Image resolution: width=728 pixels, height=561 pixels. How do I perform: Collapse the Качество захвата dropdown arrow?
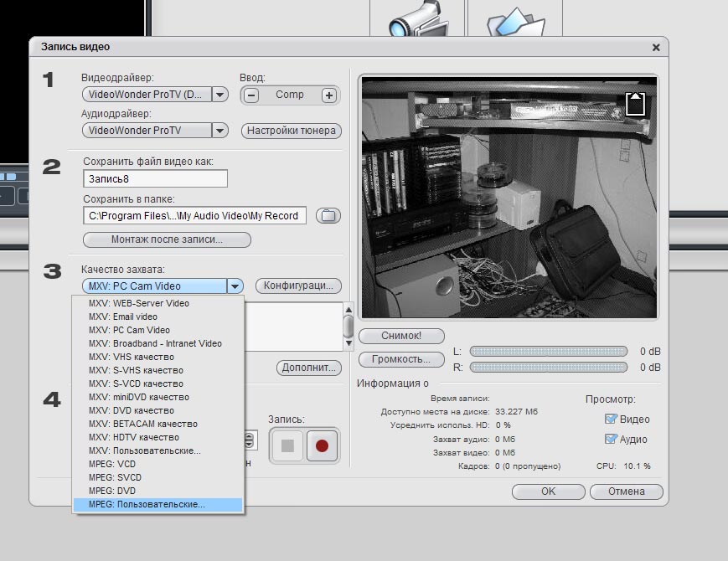click(x=235, y=286)
